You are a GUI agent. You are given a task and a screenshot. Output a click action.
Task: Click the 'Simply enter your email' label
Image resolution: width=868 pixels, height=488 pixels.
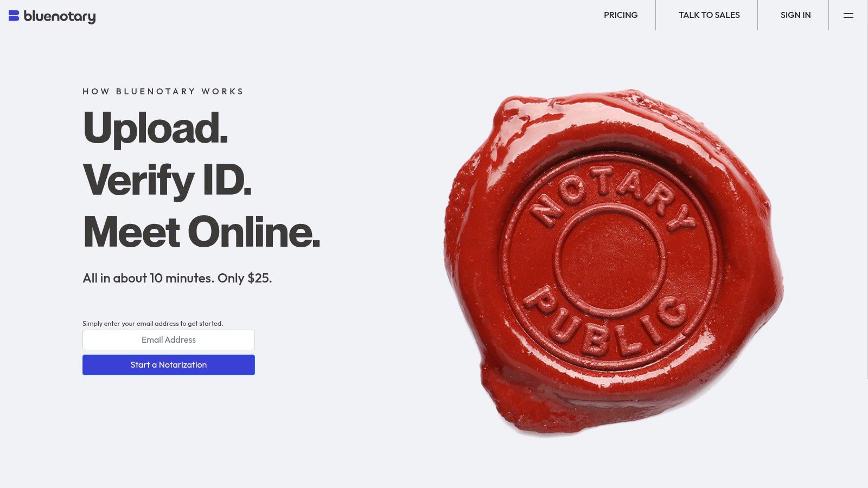pos(152,324)
